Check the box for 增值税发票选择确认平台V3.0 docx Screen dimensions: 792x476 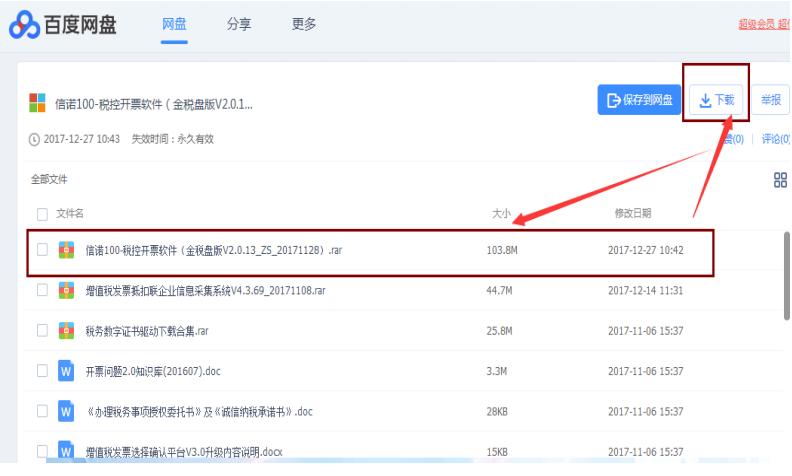pyautogui.click(x=42, y=451)
